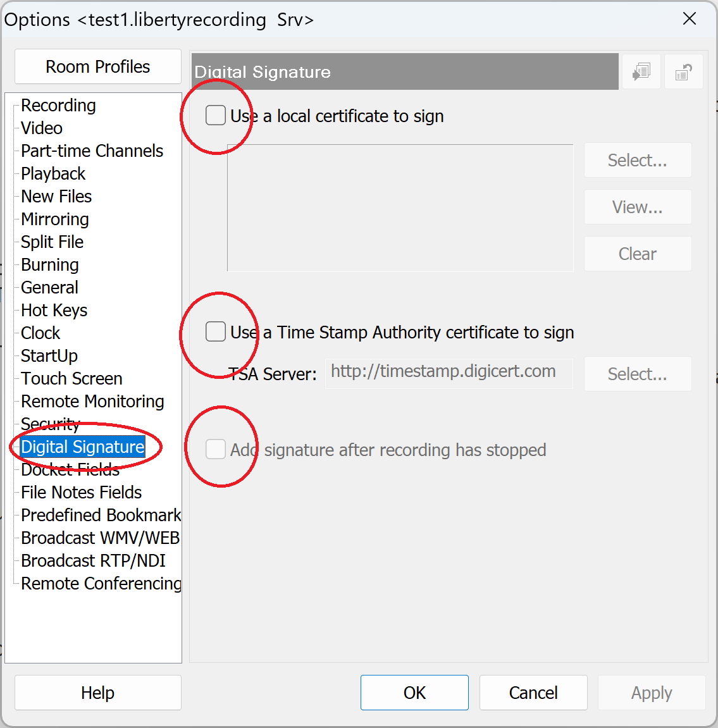Image resolution: width=718 pixels, height=728 pixels.
Task: Cancel the Options dialog
Action: click(533, 693)
